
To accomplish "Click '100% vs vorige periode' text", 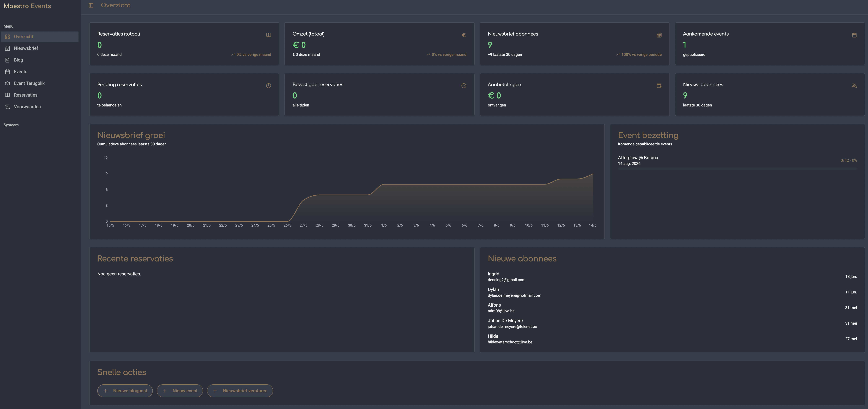I will click(x=641, y=55).
